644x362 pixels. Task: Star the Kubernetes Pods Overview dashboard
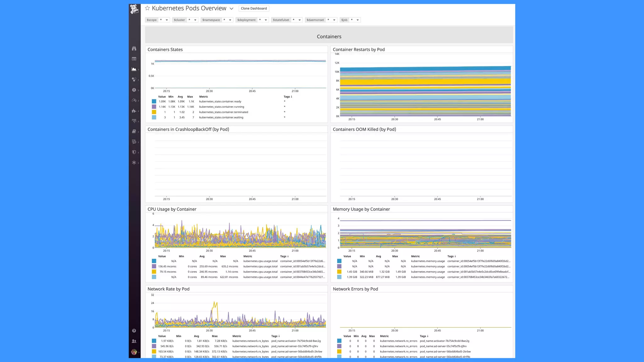click(147, 8)
